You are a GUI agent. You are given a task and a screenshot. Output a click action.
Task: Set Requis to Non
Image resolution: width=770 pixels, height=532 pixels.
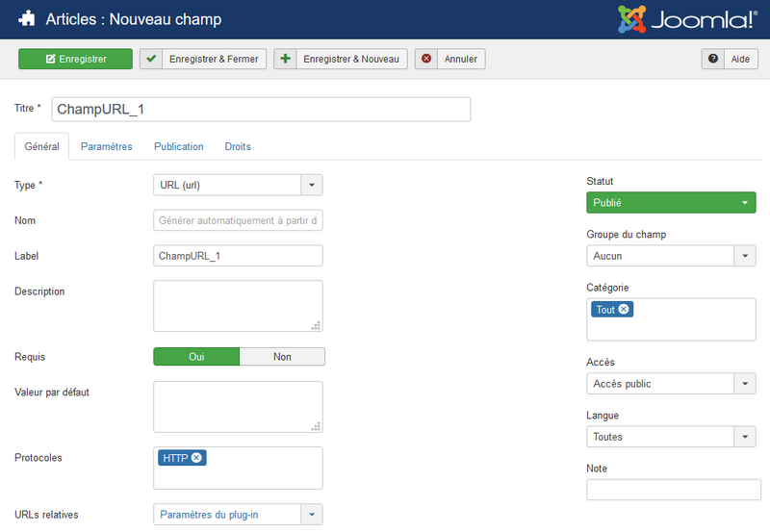(282, 357)
